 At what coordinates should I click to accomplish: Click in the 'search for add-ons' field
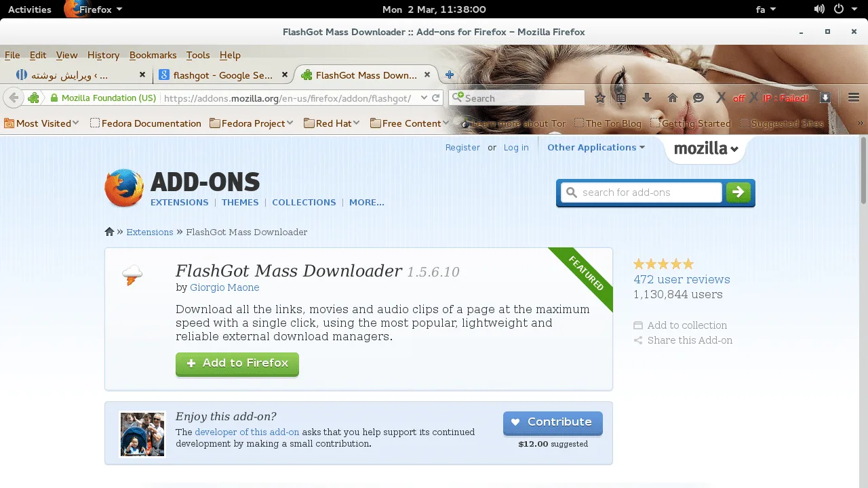pyautogui.click(x=642, y=192)
